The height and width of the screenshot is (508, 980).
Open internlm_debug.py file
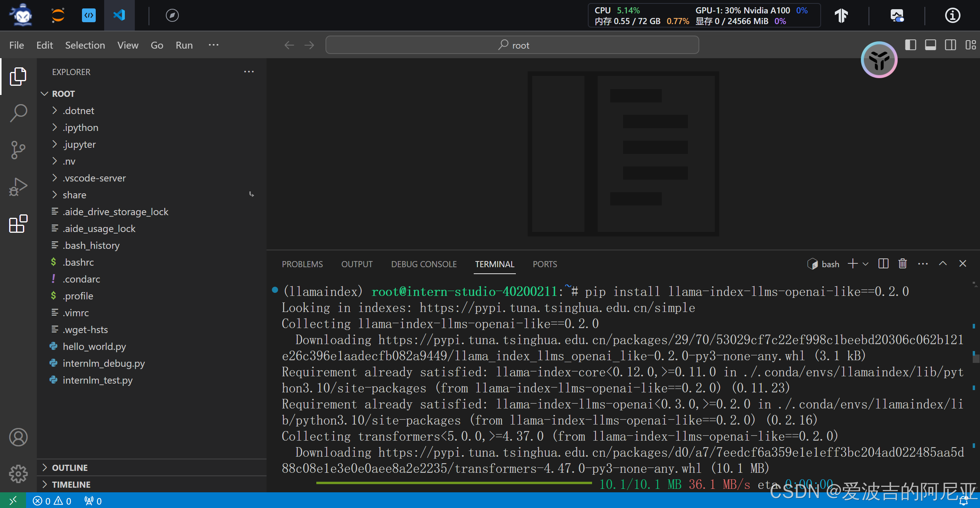click(x=103, y=363)
